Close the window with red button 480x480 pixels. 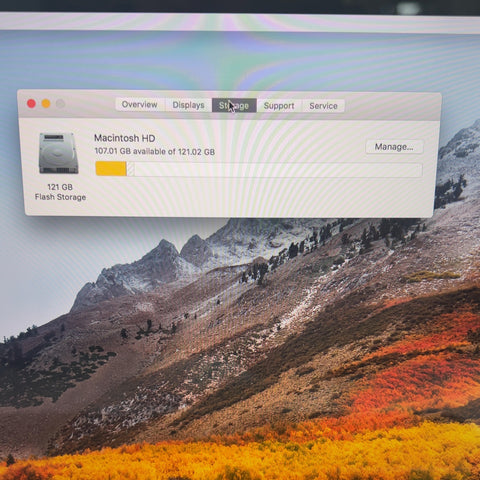[31, 104]
